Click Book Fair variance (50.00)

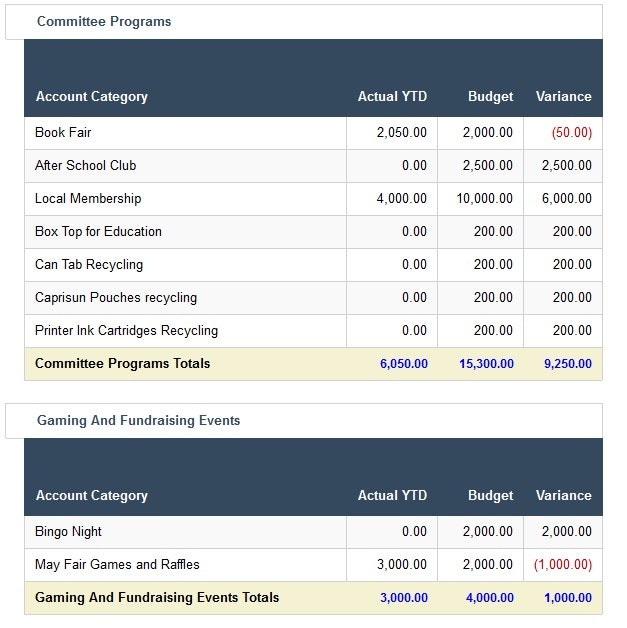pos(572,133)
